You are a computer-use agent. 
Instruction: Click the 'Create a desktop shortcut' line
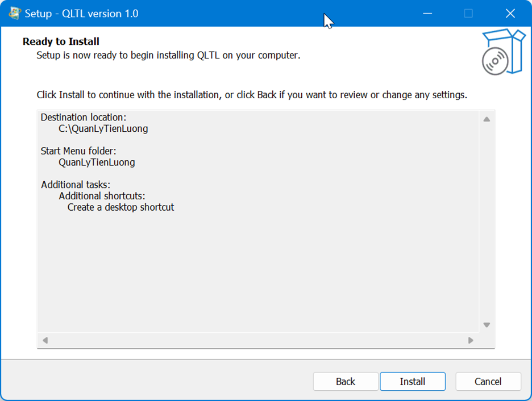pos(120,207)
